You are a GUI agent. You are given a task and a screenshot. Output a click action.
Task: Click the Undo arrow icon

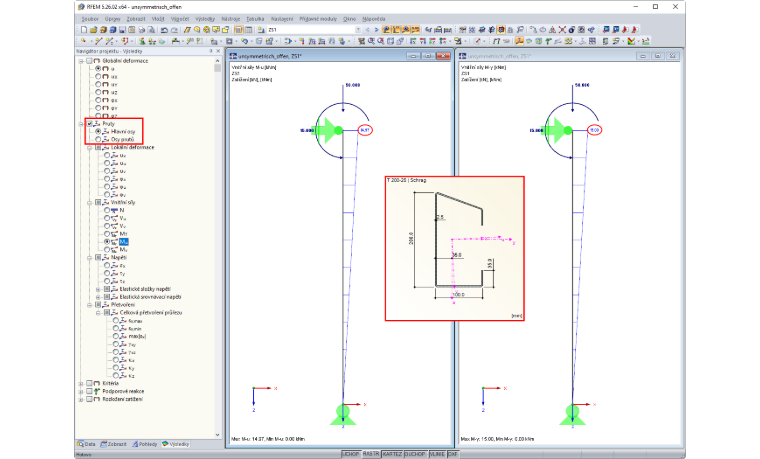click(164, 30)
